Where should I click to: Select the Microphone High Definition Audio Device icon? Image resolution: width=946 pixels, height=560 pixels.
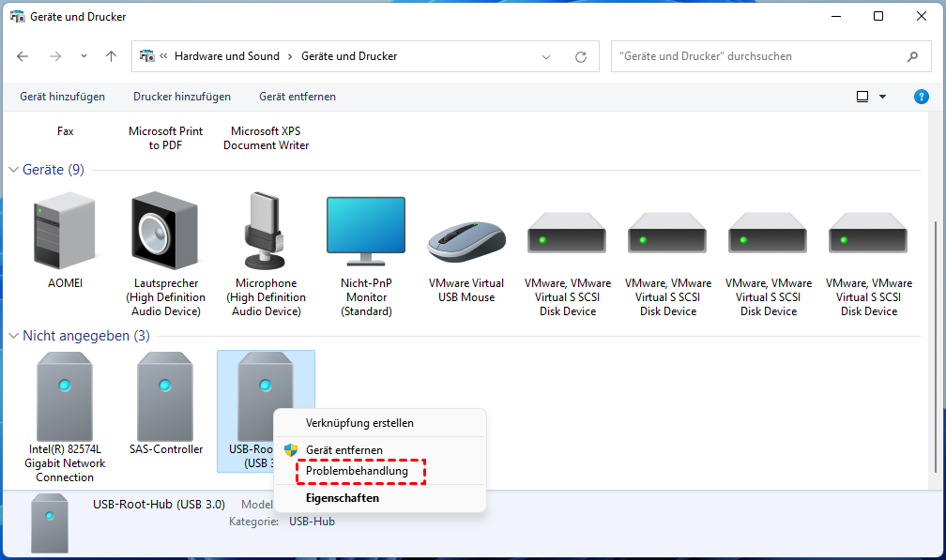coord(265,231)
